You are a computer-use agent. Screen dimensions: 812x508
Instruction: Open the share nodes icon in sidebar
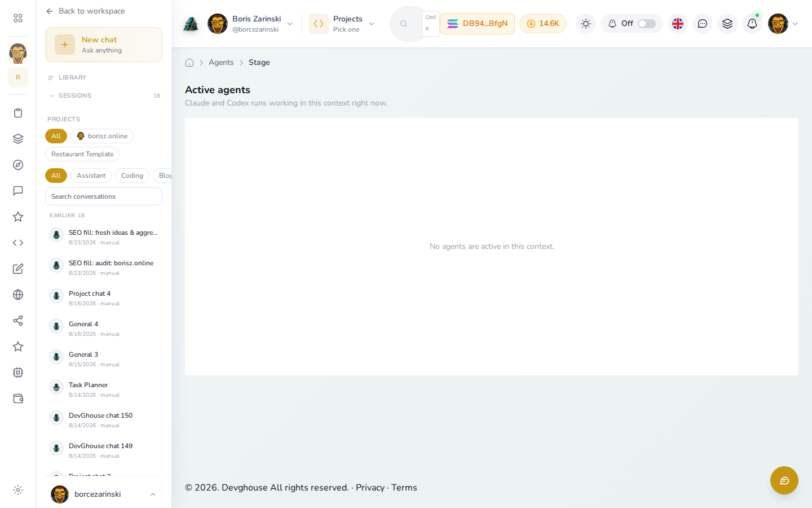pyautogui.click(x=18, y=321)
